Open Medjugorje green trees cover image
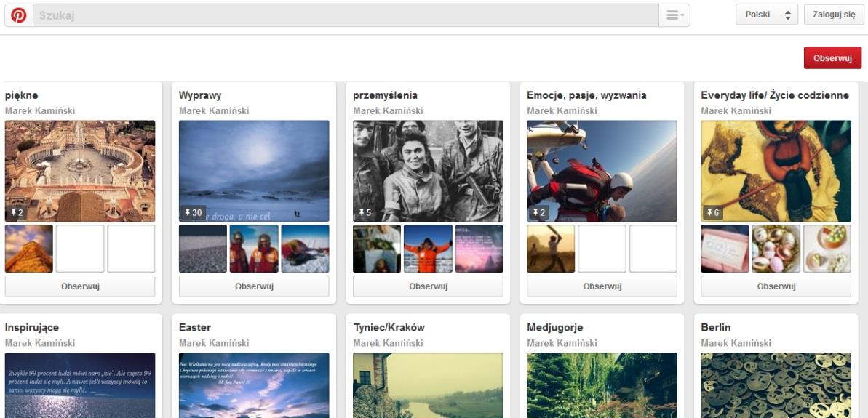Screen dimensions: 868x418 pos(602,385)
